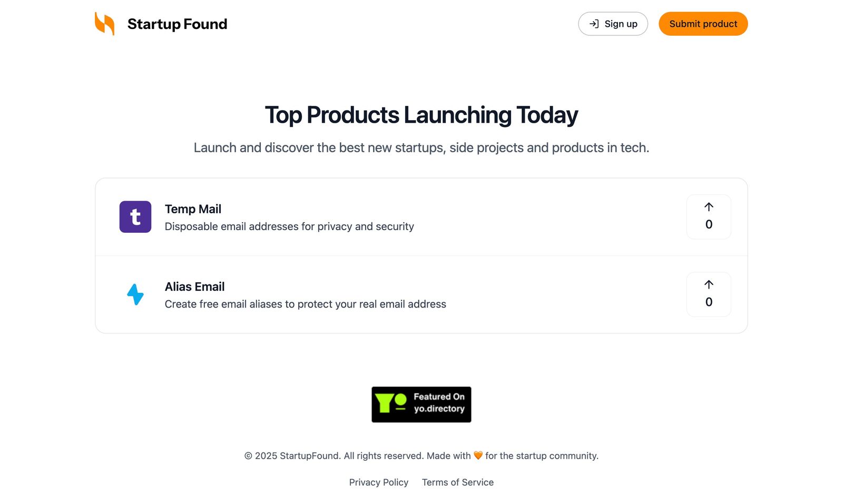Open the Privacy Policy footer link
Image resolution: width=843 pixels, height=504 pixels.
(x=378, y=482)
